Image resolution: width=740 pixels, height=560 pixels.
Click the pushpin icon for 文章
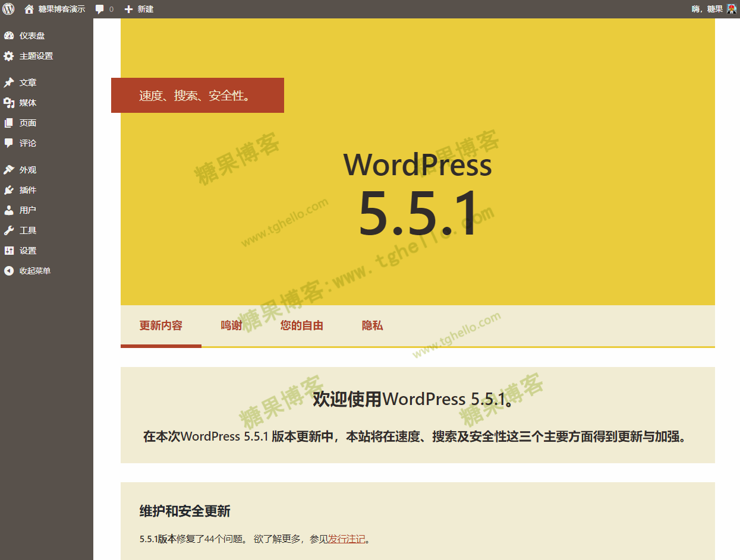click(9, 83)
